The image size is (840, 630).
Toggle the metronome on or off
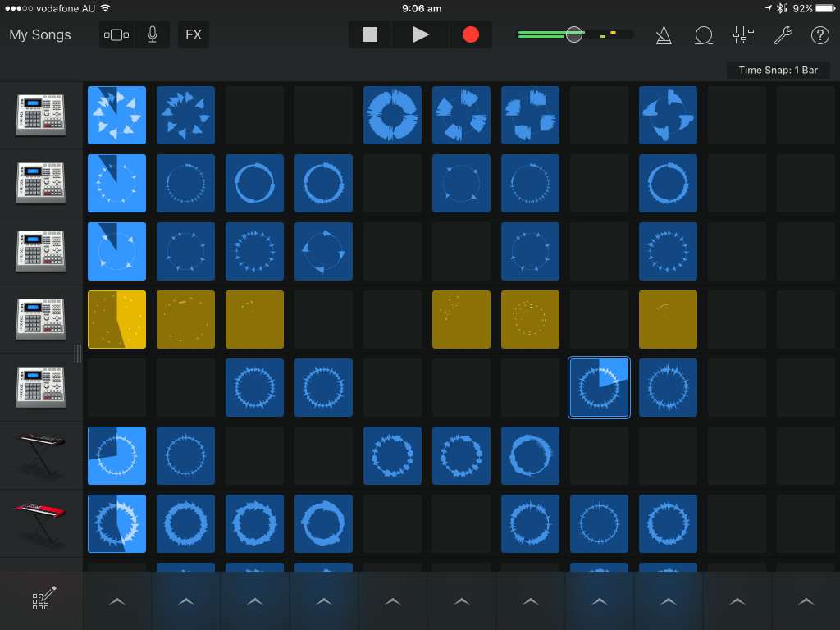pos(664,34)
